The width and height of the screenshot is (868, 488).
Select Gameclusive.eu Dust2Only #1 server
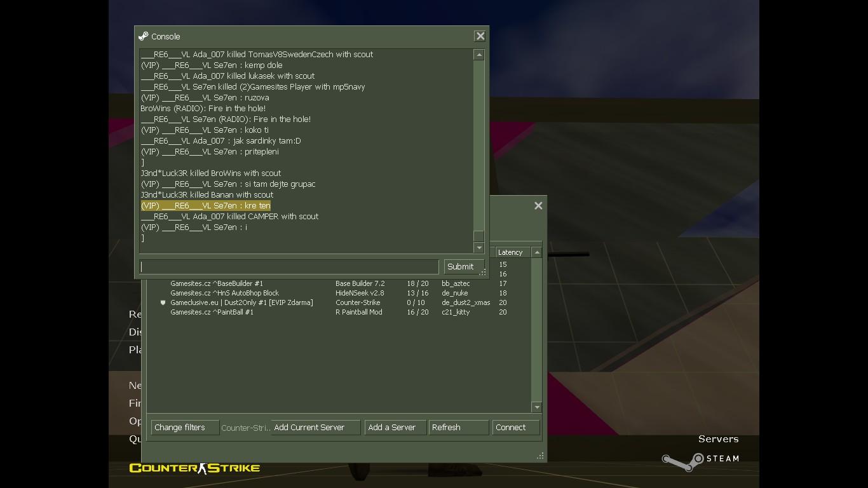click(x=241, y=302)
